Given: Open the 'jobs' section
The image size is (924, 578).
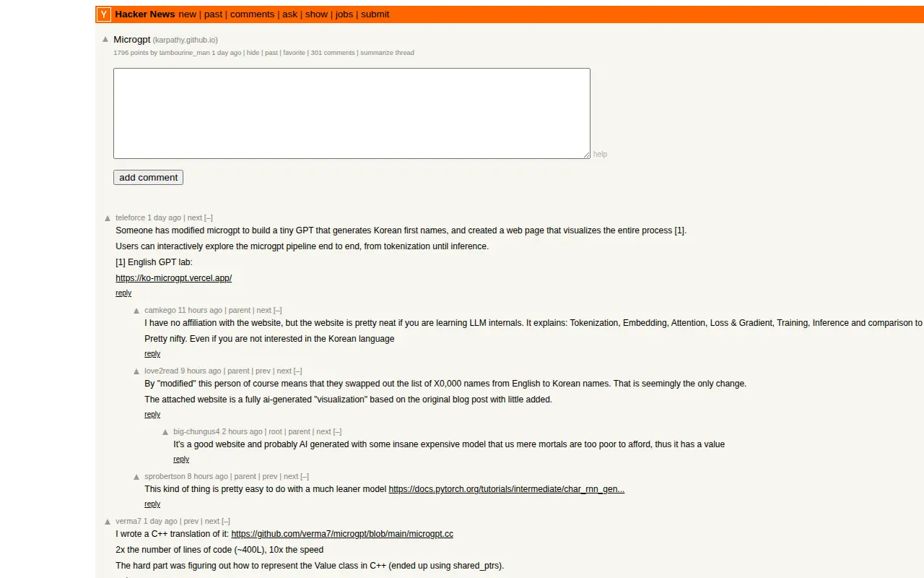Looking at the screenshot, I should [344, 14].
